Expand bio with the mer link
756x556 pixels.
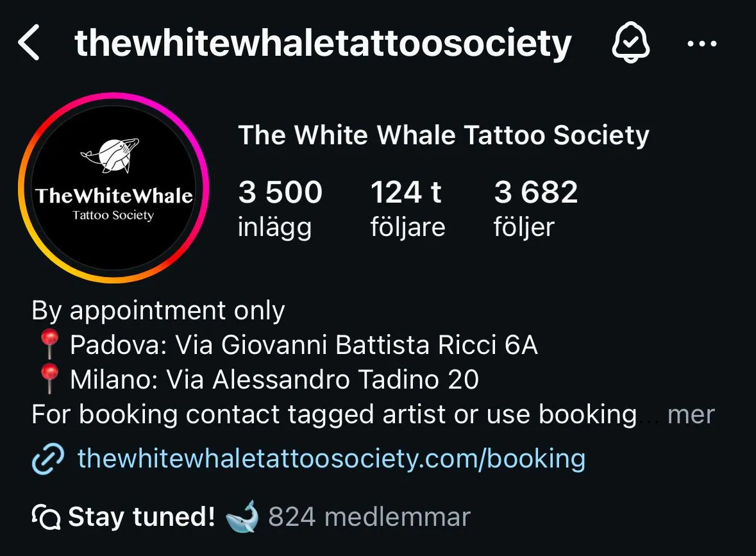(x=691, y=415)
